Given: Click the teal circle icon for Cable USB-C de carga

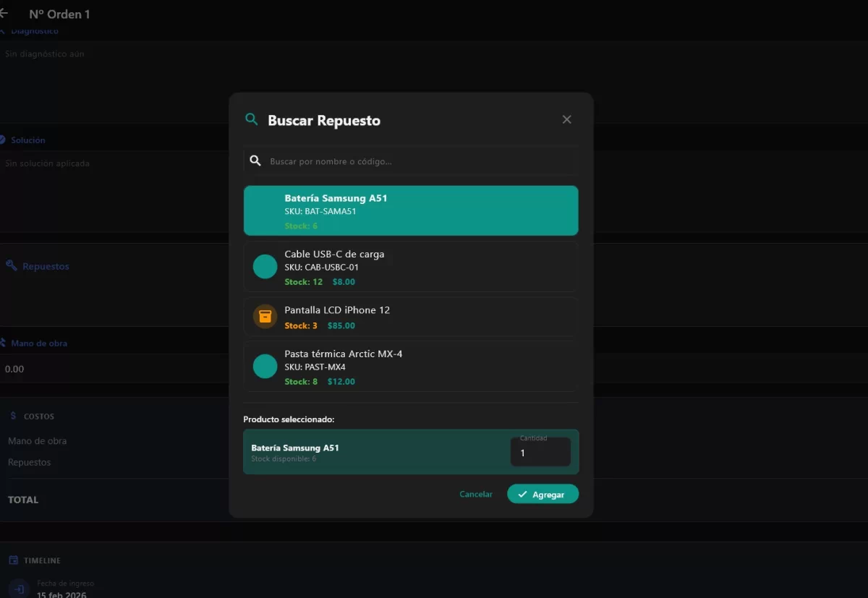Looking at the screenshot, I should point(265,267).
